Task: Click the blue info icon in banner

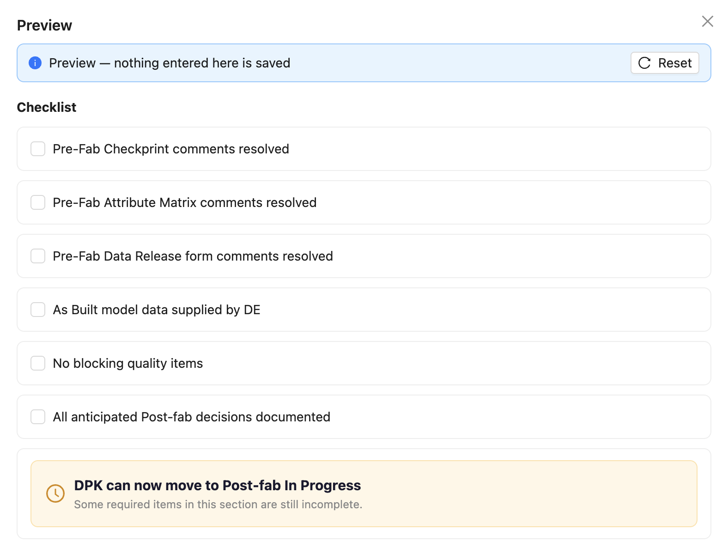Action: tap(35, 63)
